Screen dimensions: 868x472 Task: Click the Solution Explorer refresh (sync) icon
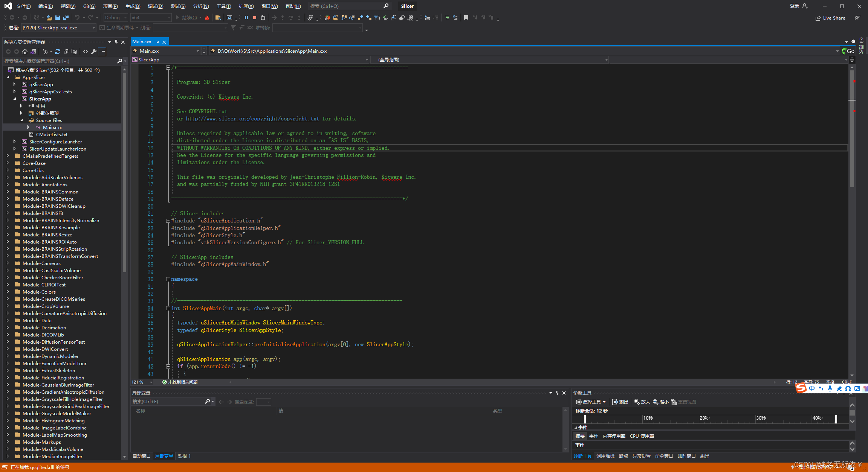pyautogui.click(x=58, y=52)
